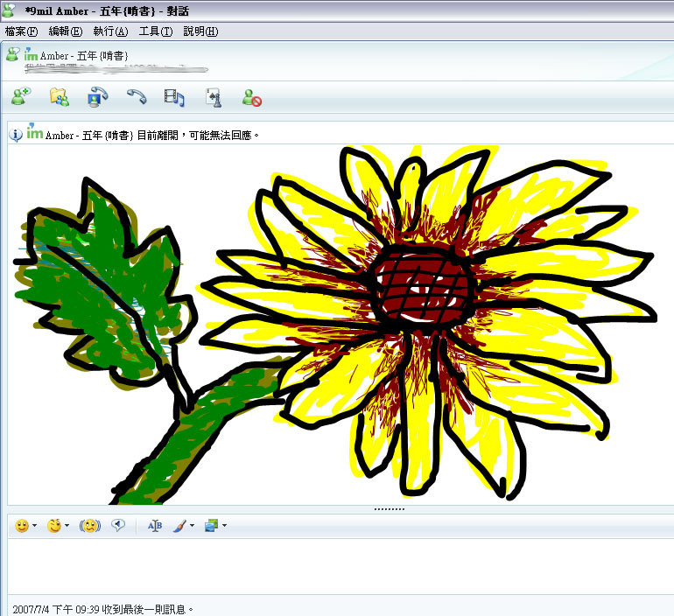Viewport: 674px width, 616px height.
Task: Start a voice call with phone icon
Action: click(137, 96)
